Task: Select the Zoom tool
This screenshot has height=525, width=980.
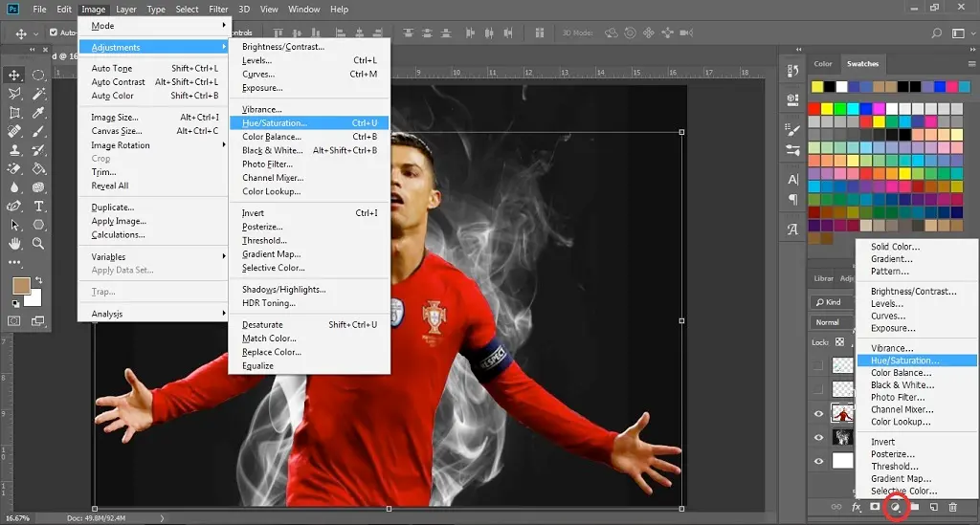Action: coord(38,244)
